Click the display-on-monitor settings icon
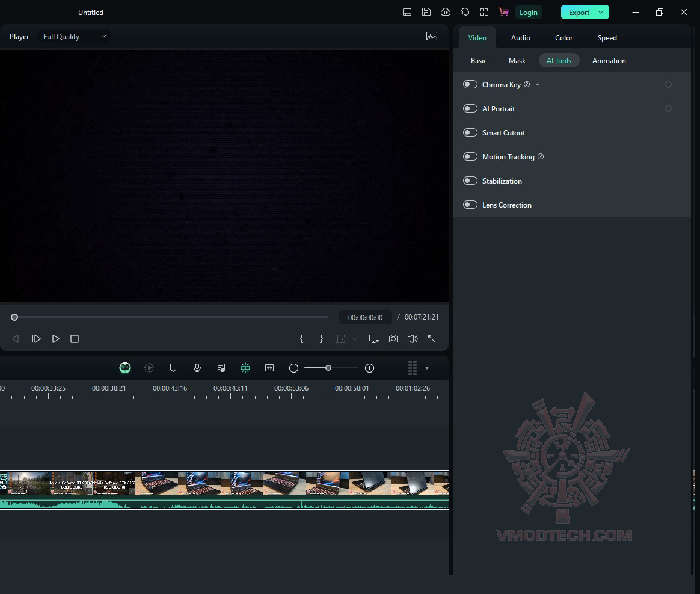Screen dimensions: 700x594 point(373,339)
